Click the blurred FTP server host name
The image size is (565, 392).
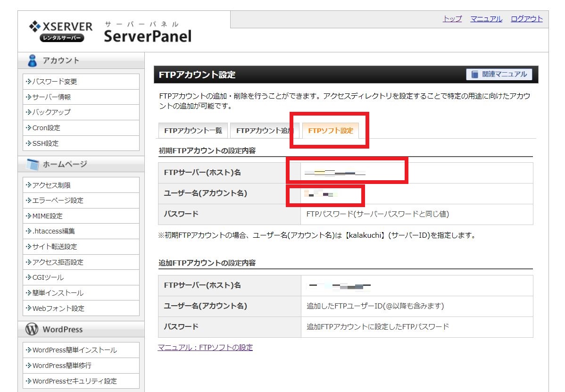pos(335,173)
